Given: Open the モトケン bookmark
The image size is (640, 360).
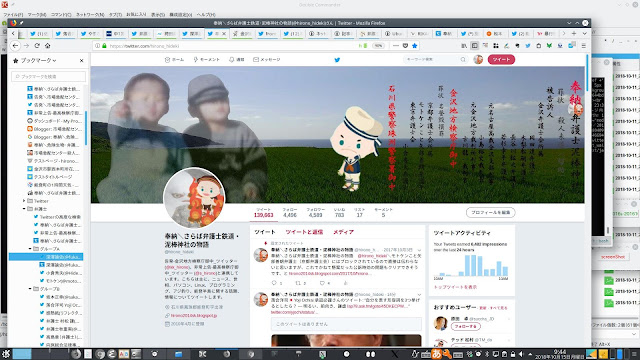Looking at the screenshot, I should (x=60, y=281).
